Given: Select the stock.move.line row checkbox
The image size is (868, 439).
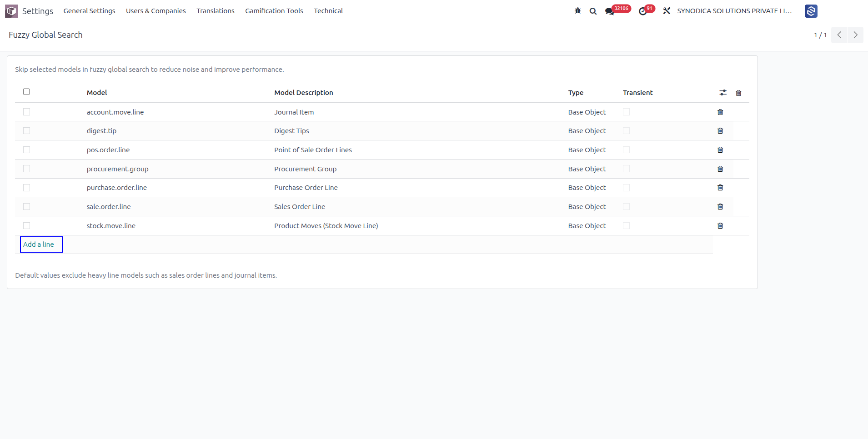Looking at the screenshot, I should point(26,226).
